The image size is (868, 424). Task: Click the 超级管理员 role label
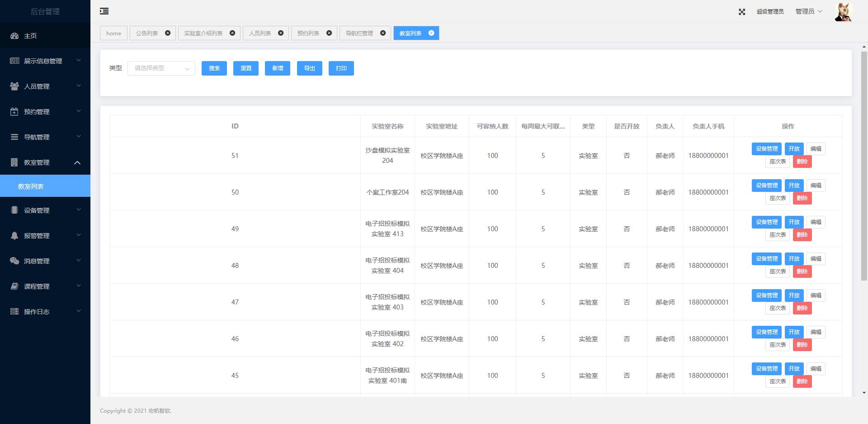click(770, 12)
